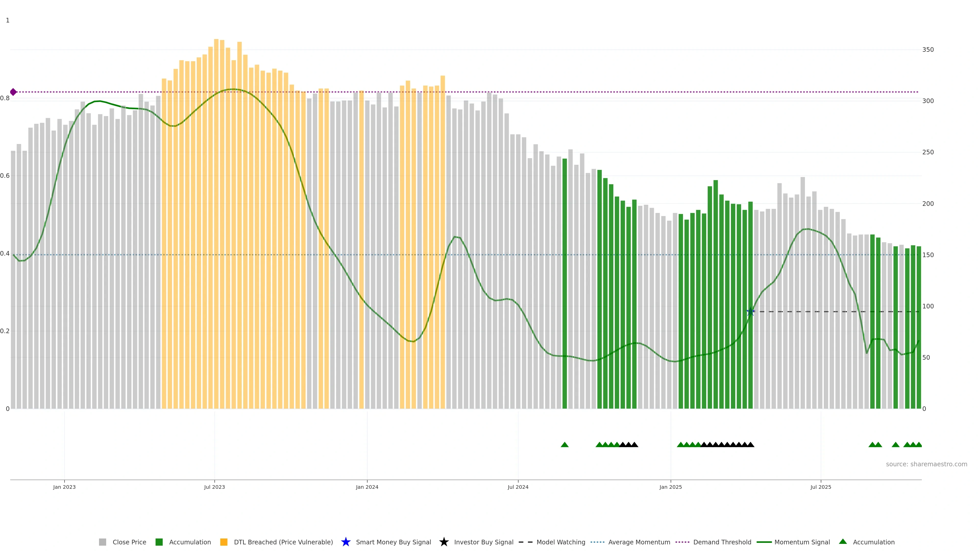Click the grey Close Price legend square

[x=102, y=542]
